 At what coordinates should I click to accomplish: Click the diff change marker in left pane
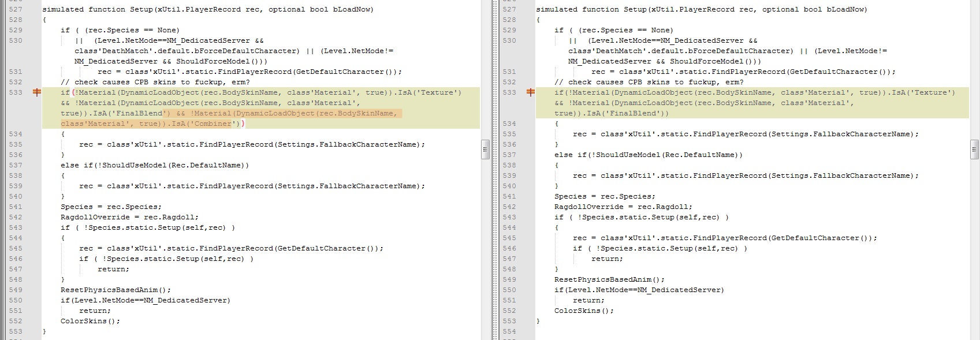click(x=37, y=92)
